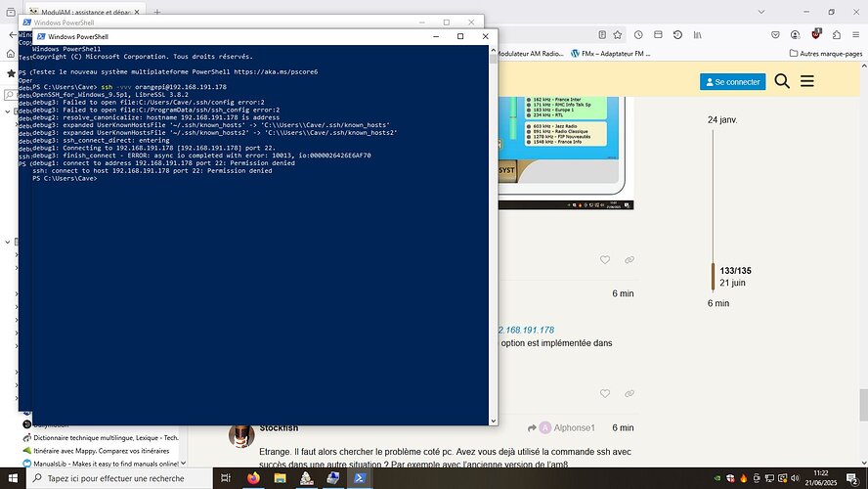Click the PowerShell scrollbar down arrow
The height and width of the screenshot is (489, 868).
(493, 421)
